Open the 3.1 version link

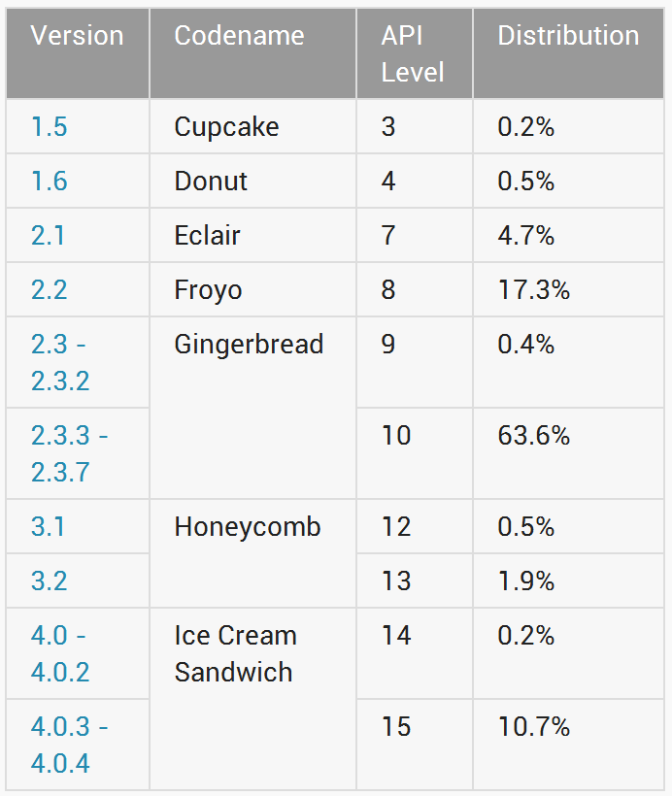coord(48,527)
